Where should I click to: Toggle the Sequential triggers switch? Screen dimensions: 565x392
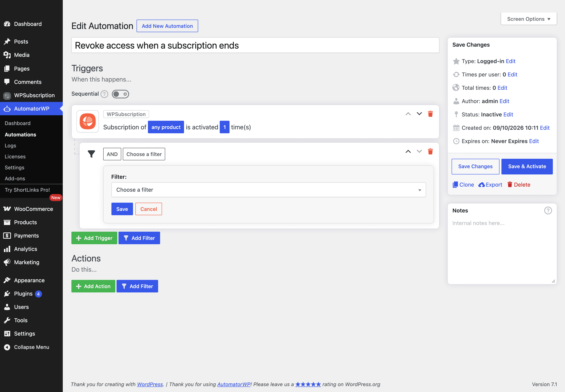click(x=120, y=94)
